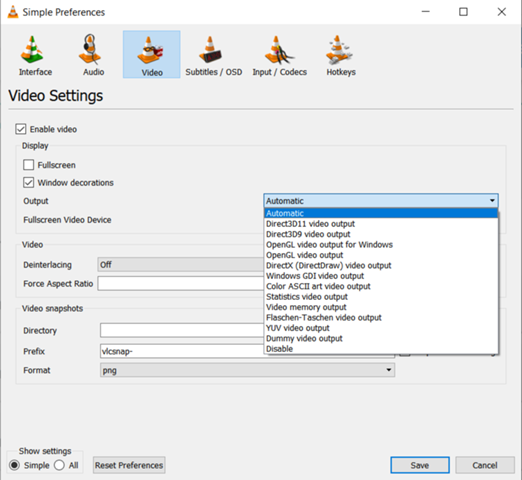Click the Save button
Viewport: 522px width, 480px height.
pos(420,465)
